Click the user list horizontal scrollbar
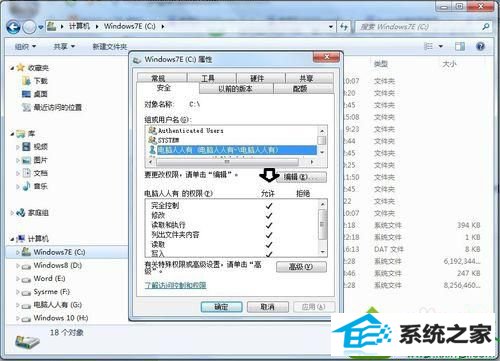The width and height of the screenshot is (500, 361). point(227,162)
